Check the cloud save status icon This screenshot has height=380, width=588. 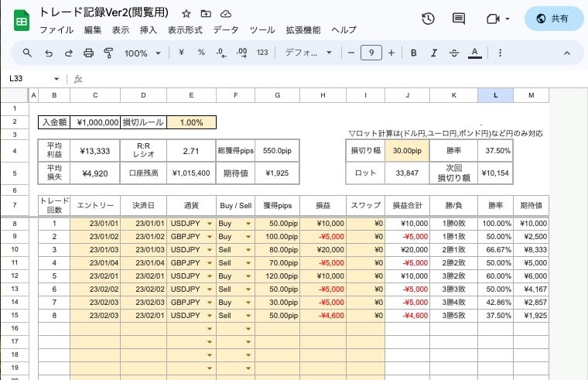(x=225, y=14)
